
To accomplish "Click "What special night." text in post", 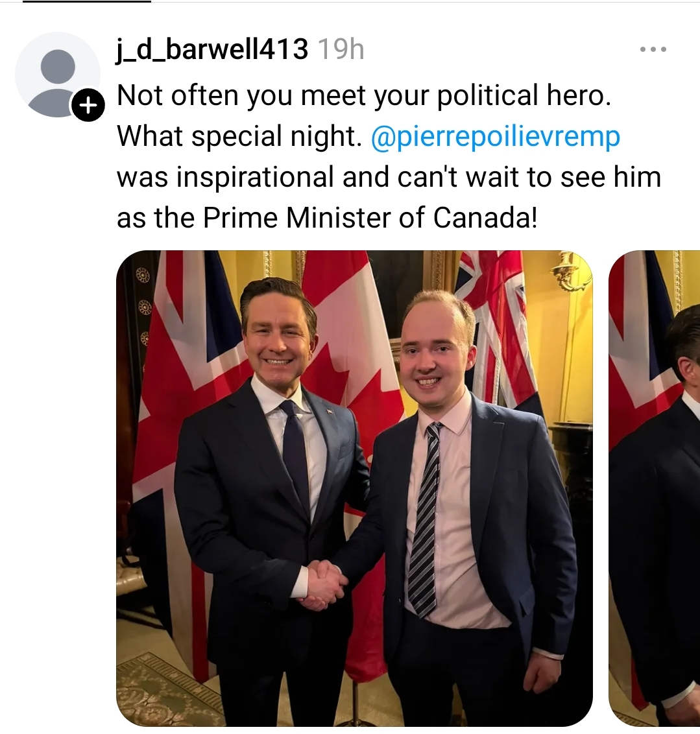I will click(240, 137).
